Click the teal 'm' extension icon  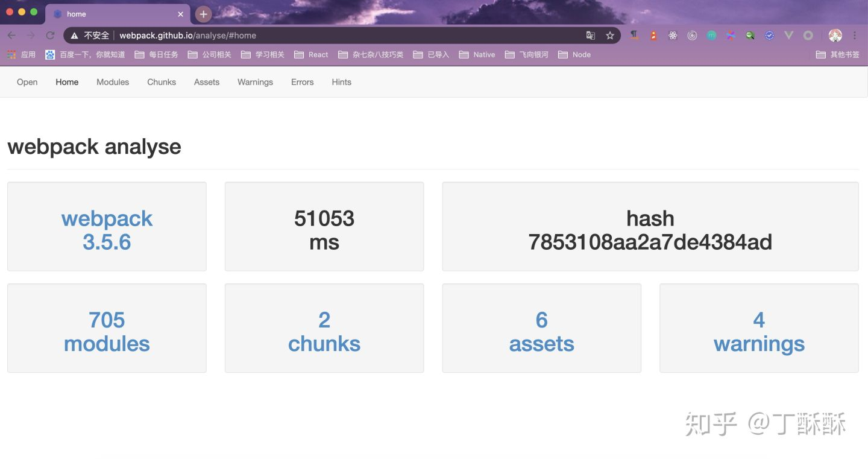711,36
